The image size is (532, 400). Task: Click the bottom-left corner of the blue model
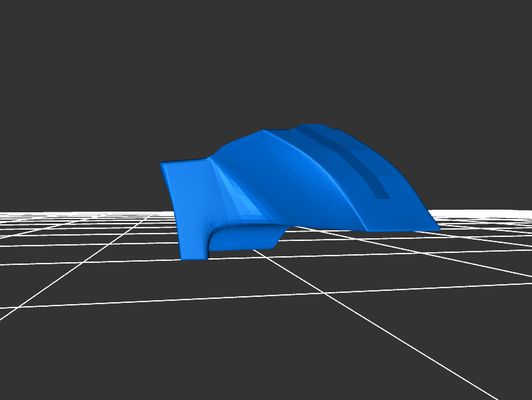tap(184, 256)
